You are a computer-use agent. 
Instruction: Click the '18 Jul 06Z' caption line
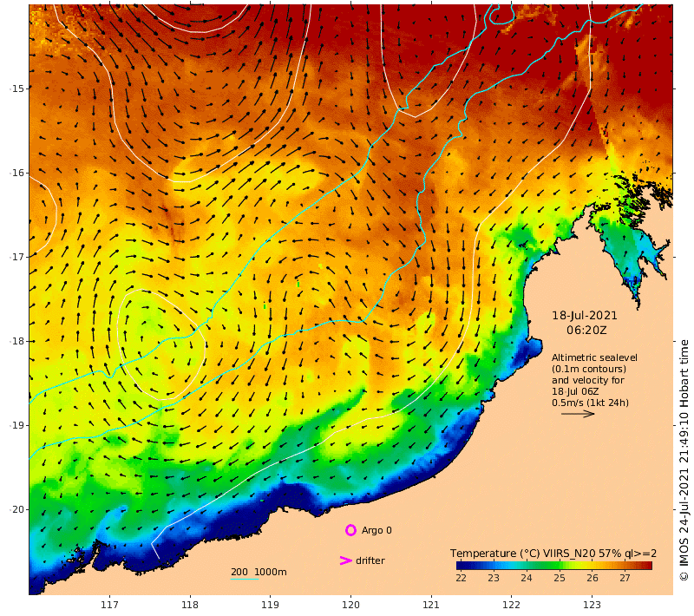tap(575, 391)
